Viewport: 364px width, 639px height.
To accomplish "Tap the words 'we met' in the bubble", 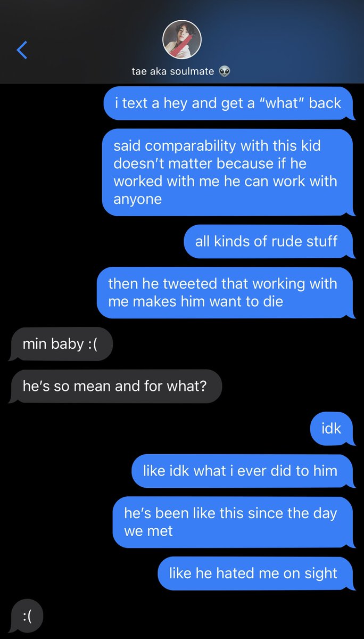I will [x=148, y=531].
